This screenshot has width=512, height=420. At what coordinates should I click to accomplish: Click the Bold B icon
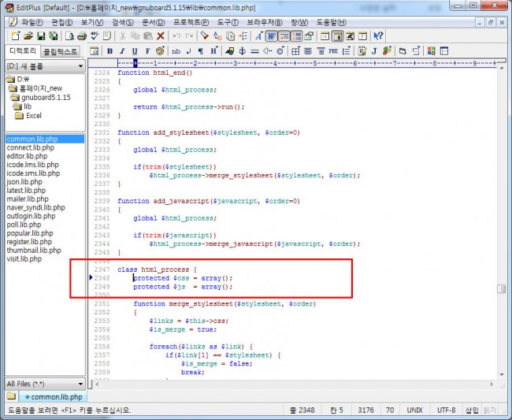pos(109,51)
